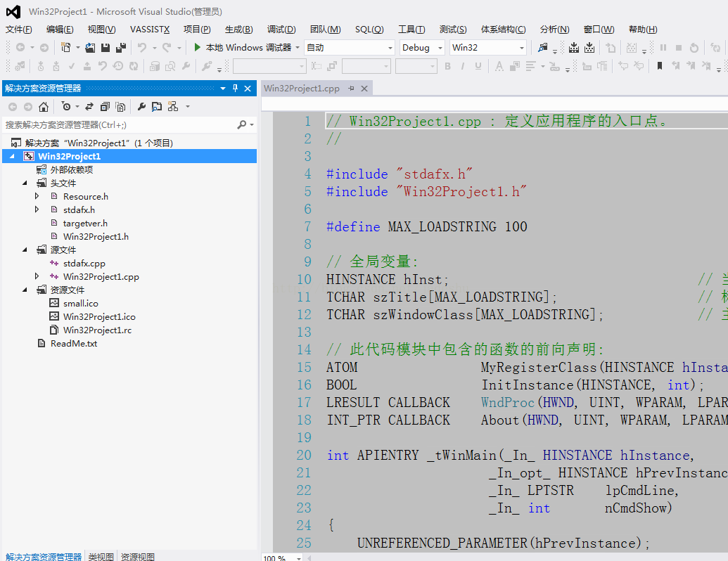Click the Solution Explorer search field
This screenshot has height=561, width=728.
120,124
